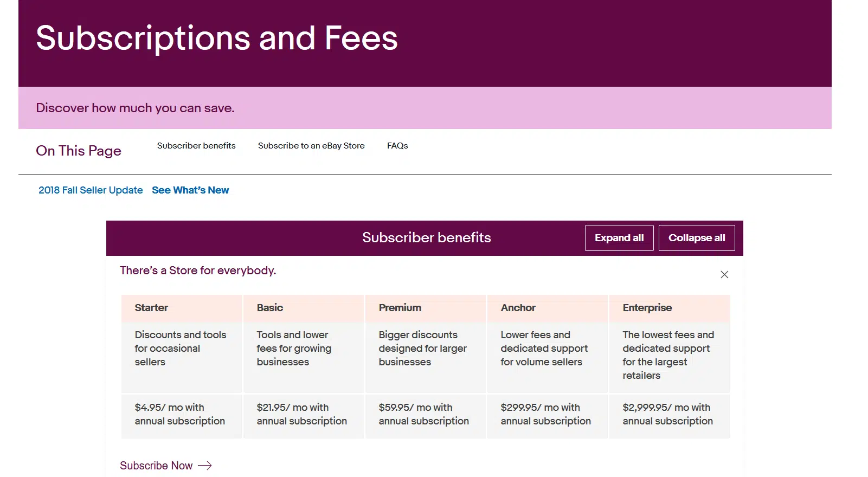Viewport: 868px width, 477px height.
Task: Click the Subscriber benefits section heading
Action: (427, 238)
